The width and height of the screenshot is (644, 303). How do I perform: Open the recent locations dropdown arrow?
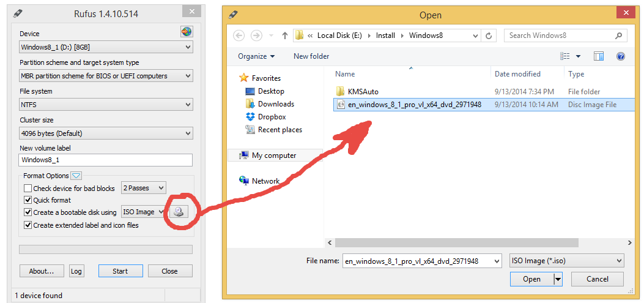[x=271, y=36]
